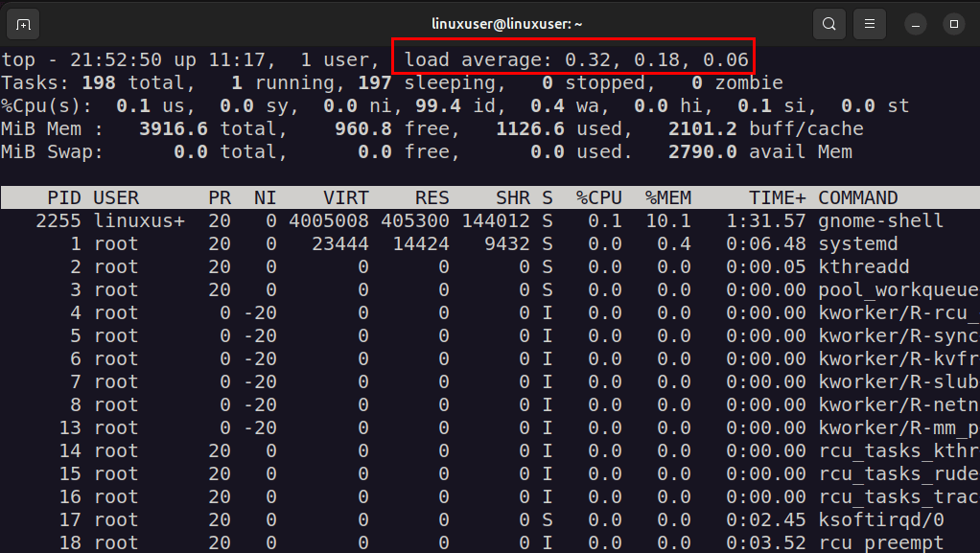Screen dimensions: 980x553
Task: Select the %CPU column header
Action: tap(598, 198)
